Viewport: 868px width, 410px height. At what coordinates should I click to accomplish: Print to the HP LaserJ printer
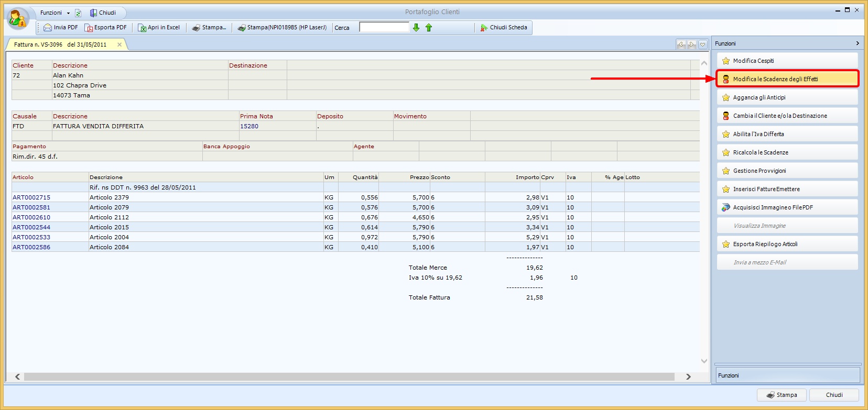[242, 28]
